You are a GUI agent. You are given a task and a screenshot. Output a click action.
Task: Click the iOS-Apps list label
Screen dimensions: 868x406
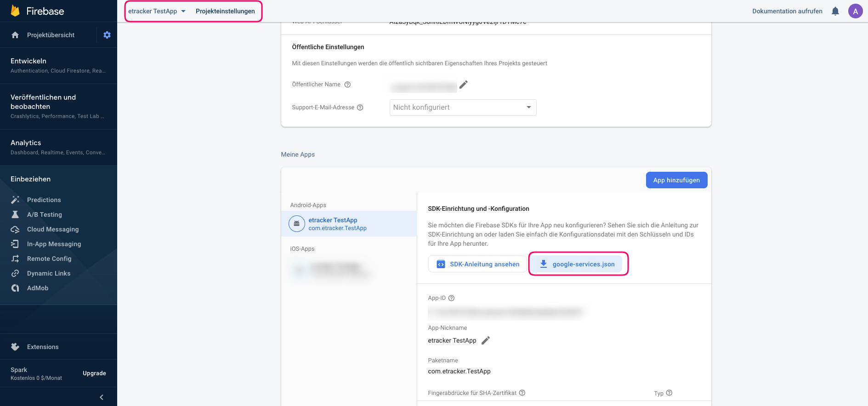(x=302, y=249)
